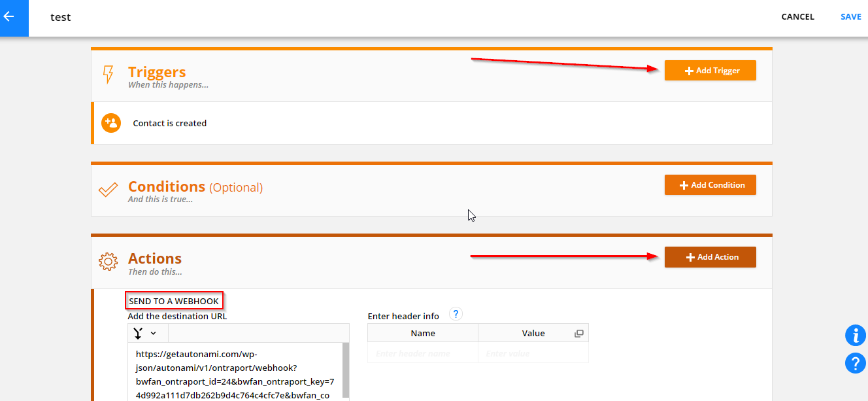Click the URL text area scrollbar
Viewport: 868px width, 401px height.
(346, 372)
